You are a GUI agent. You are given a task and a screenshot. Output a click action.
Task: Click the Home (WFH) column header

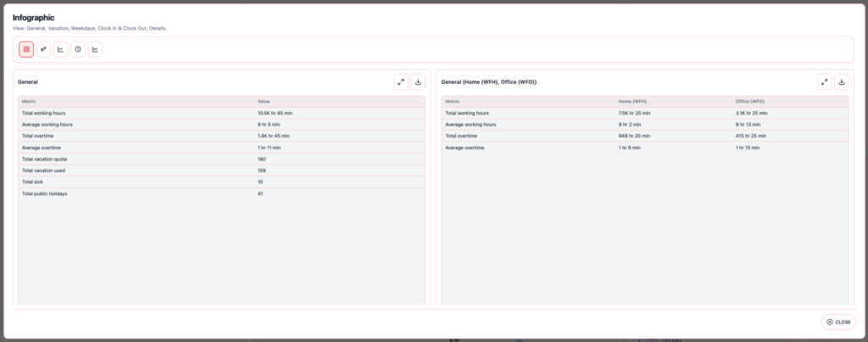[x=633, y=102]
